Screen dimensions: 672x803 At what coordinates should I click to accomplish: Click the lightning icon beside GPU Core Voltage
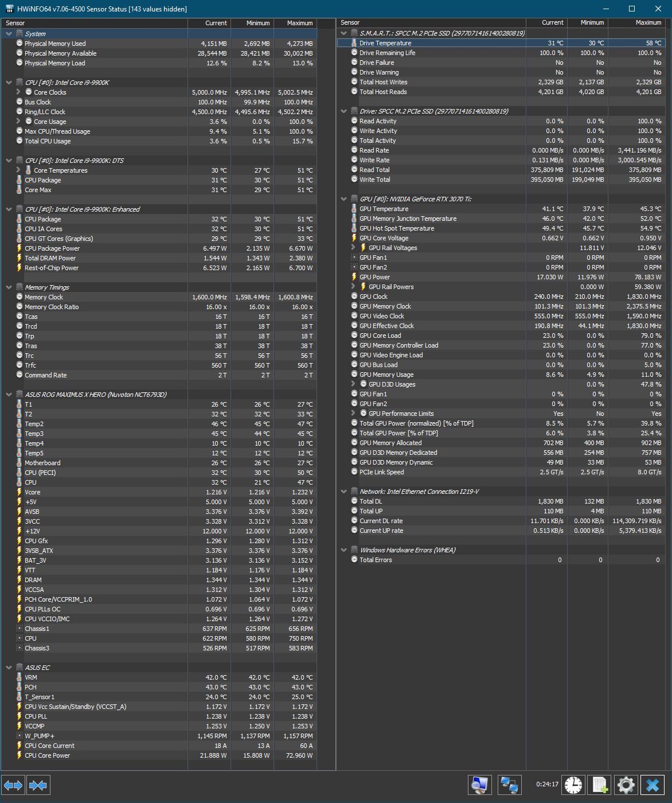point(354,238)
